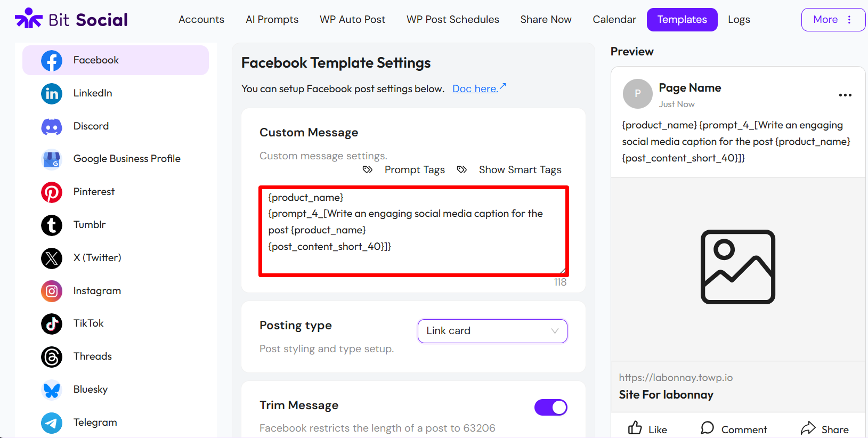Select the Instagram icon in sidebar

[x=52, y=291]
